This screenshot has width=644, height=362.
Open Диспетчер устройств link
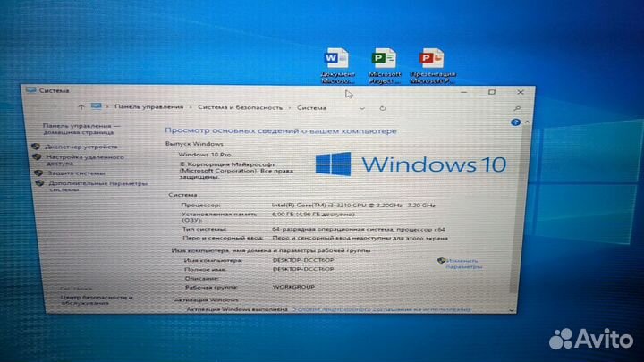click(x=81, y=146)
